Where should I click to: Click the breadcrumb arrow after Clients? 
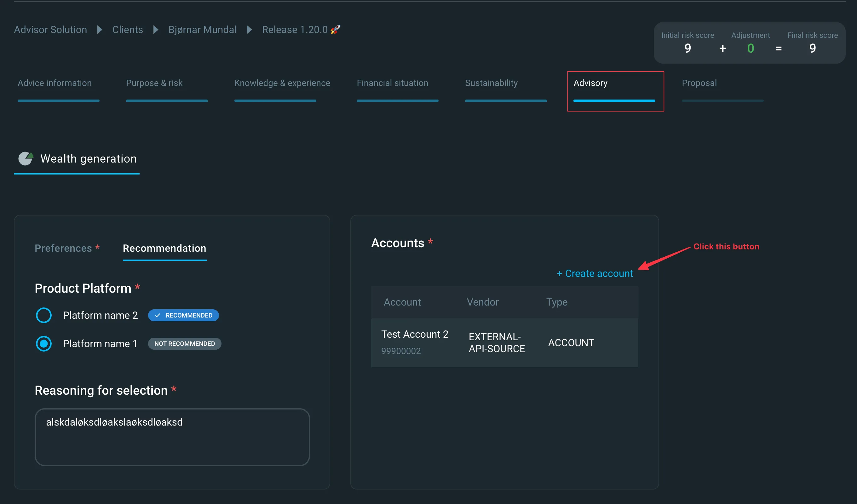coord(156,30)
